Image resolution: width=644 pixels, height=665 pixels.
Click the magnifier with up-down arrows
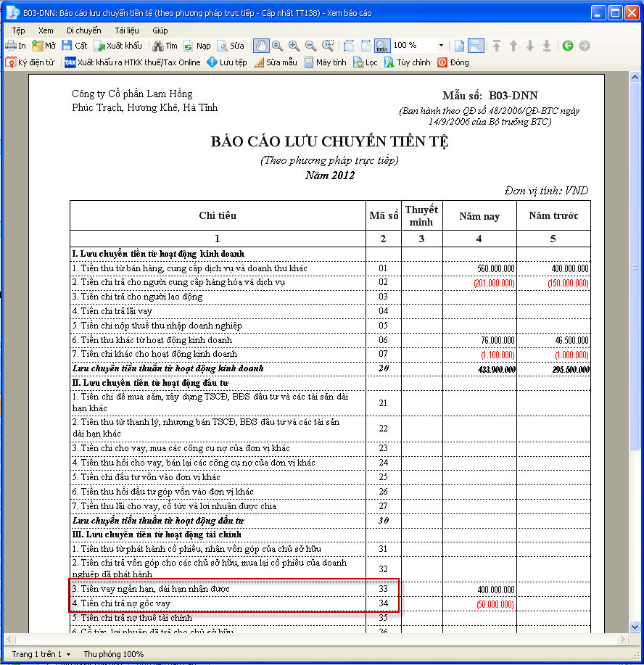[x=278, y=46]
